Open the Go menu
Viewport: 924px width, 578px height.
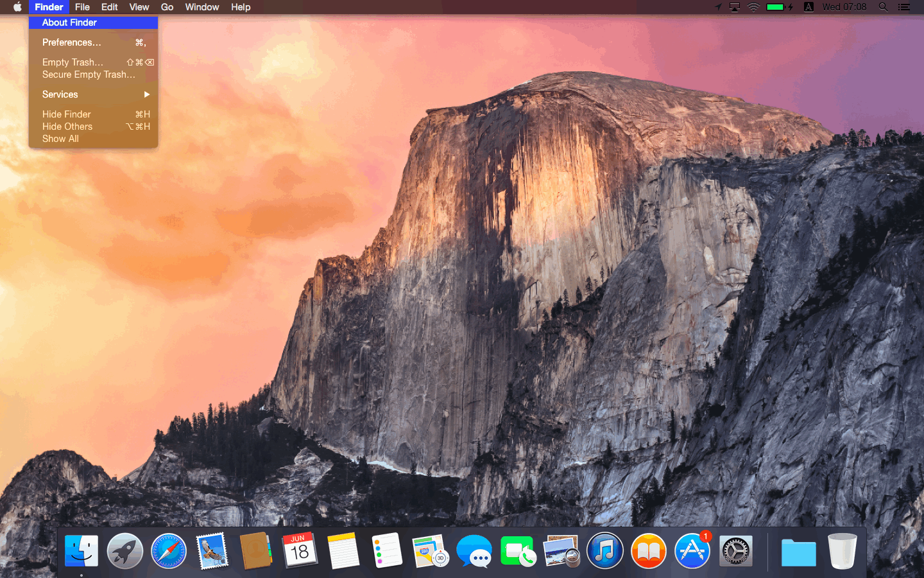tap(167, 7)
